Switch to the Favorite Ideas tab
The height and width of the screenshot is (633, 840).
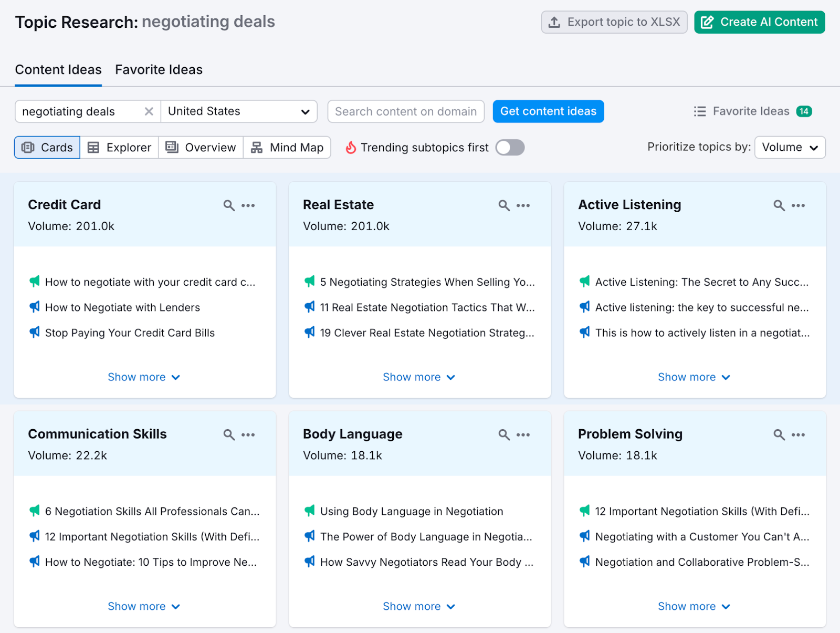click(x=159, y=70)
